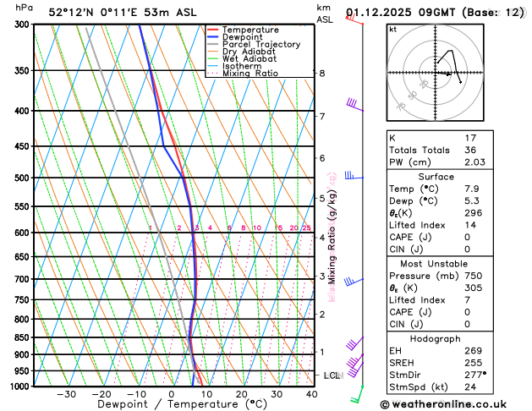Click the surface Dewp value 5.3
The image size is (532, 411).
(472, 200)
